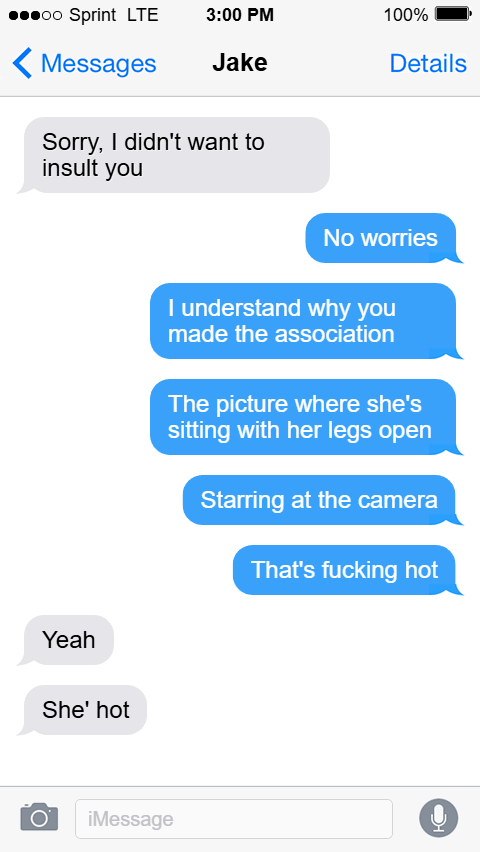This screenshot has width=480, height=852.
Task: Go back to Messages list
Action: pyautogui.click(x=85, y=64)
